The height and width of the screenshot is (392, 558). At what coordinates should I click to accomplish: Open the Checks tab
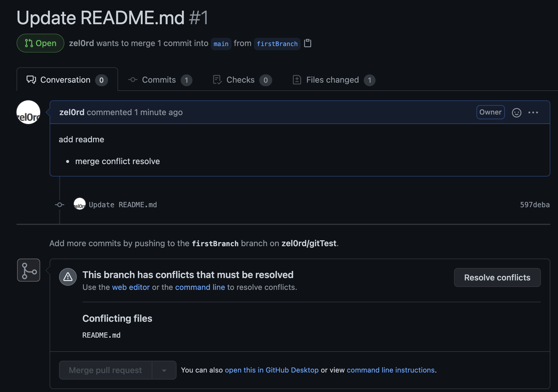tap(242, 80)
